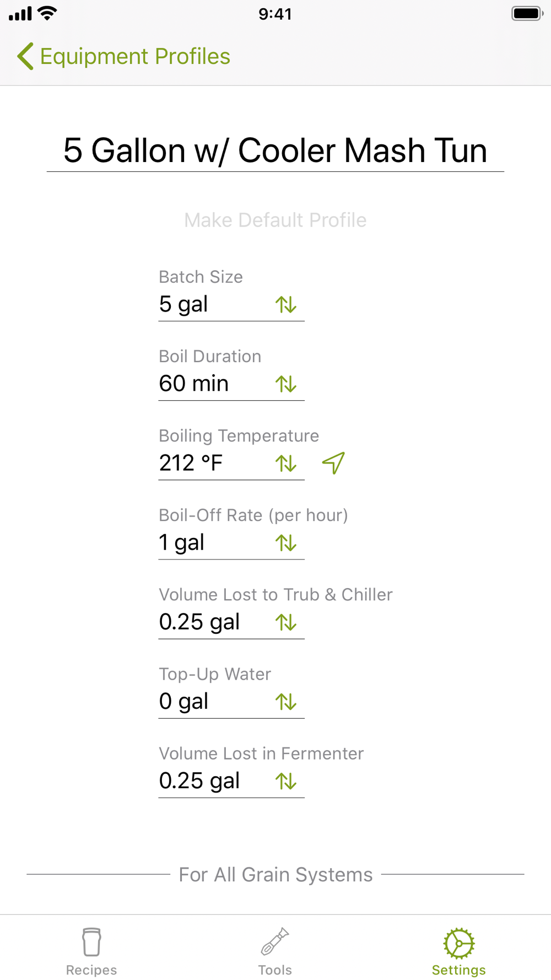Tap the Volume Lost in Fermenter arrows icon

[286, 780]
